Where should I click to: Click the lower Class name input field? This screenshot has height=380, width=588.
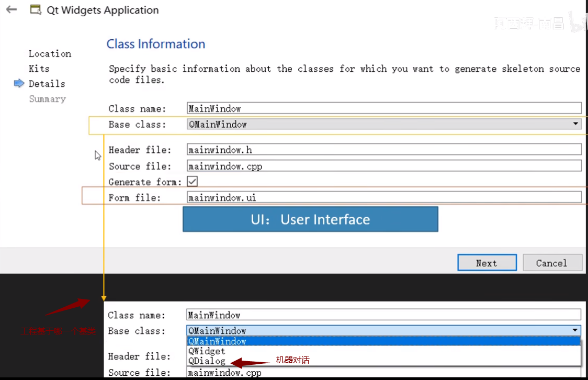pos(383,315)
